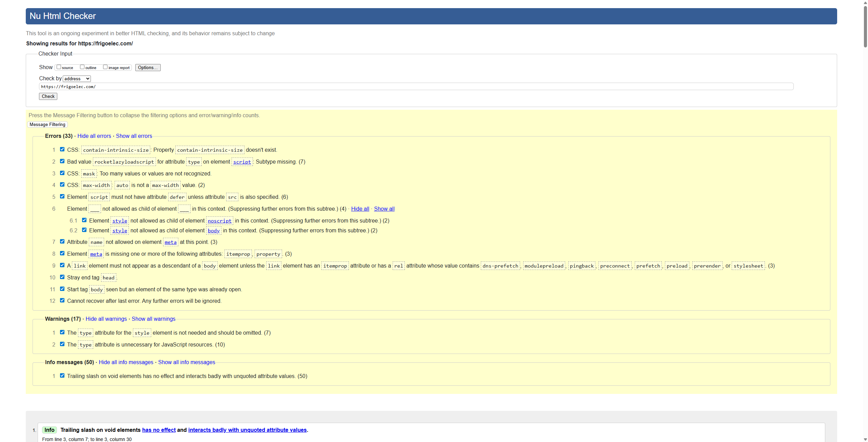This screenshot has height=442, width=868.
Task: Uncheck the mask CSS error checkbox
Action: 62,173
